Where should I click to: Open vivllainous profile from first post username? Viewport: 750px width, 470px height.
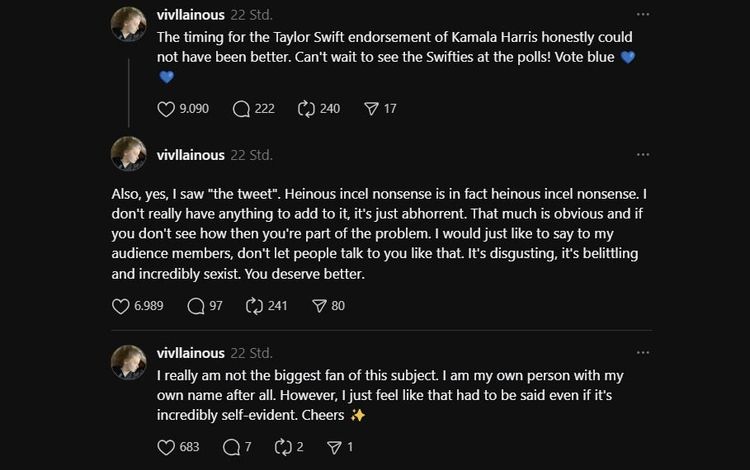(192, 14)
